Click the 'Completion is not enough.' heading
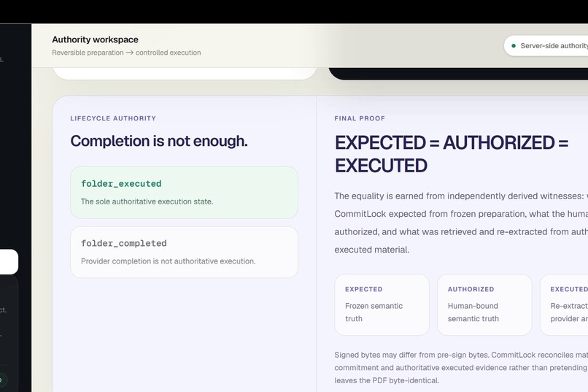Viewport: 588px width, 392px height. pyautogui.click(x=159, y=141)
